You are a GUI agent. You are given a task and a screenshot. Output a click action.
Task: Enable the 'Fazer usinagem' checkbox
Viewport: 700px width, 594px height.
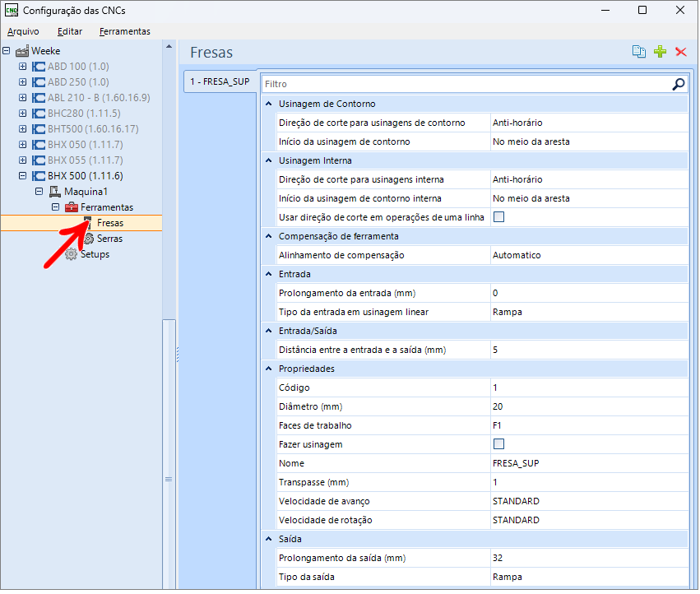498,444
